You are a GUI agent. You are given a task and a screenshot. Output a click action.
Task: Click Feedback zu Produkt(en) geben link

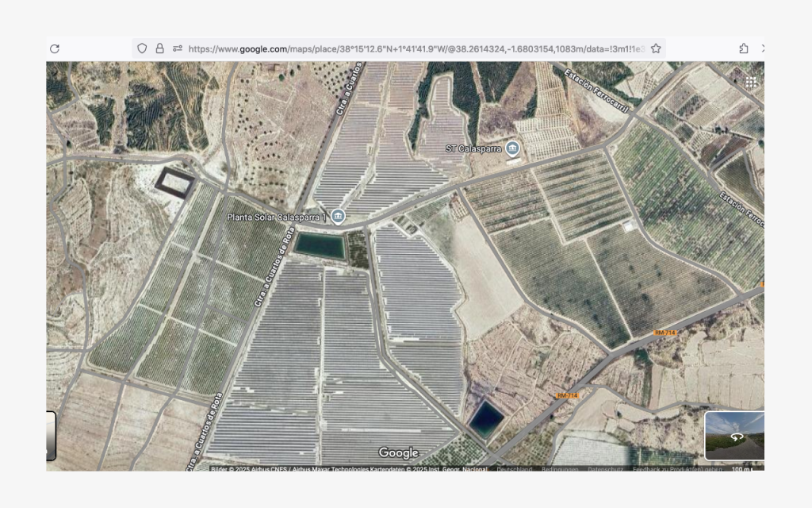(676, 469)
